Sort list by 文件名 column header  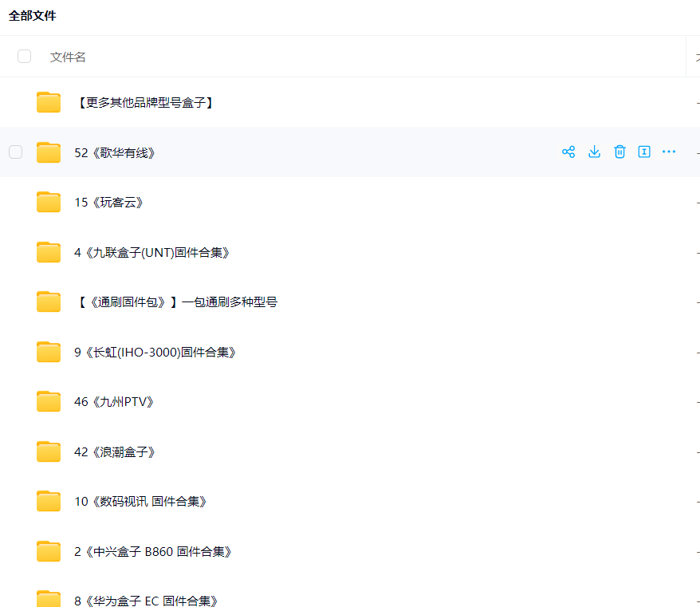68,57
